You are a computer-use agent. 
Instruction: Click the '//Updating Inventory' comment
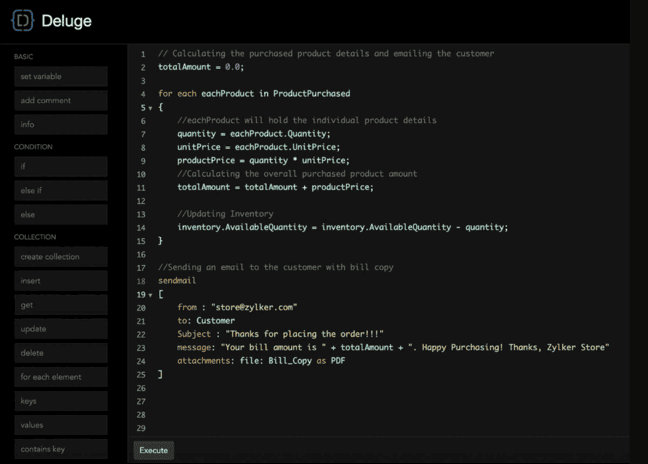(225, 214)
